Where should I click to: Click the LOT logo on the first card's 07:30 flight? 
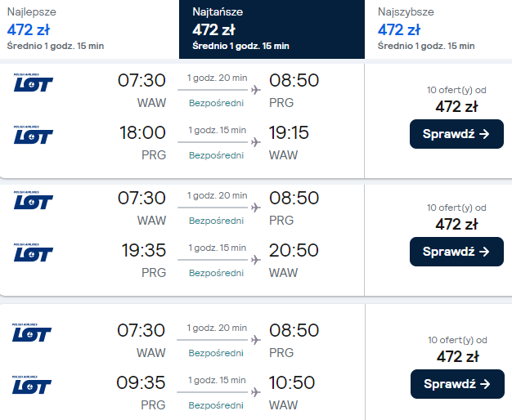pos(33,83)
